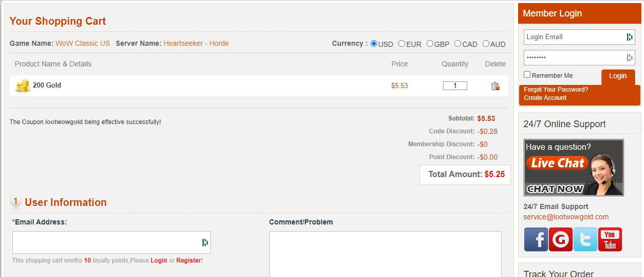Click the Code Discount -$0.28 value
This screenshot has width=644, height=277.
point(487,131)
